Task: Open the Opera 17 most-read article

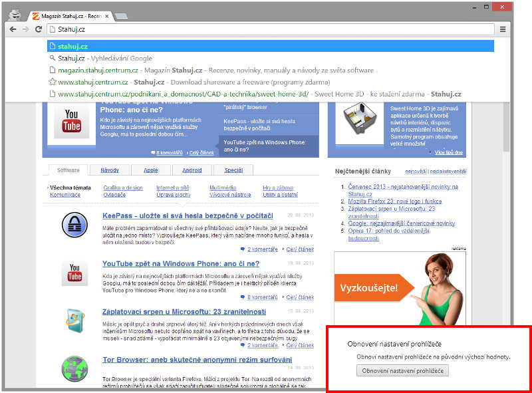Action: pyautogui.click(x=388, y=234)
